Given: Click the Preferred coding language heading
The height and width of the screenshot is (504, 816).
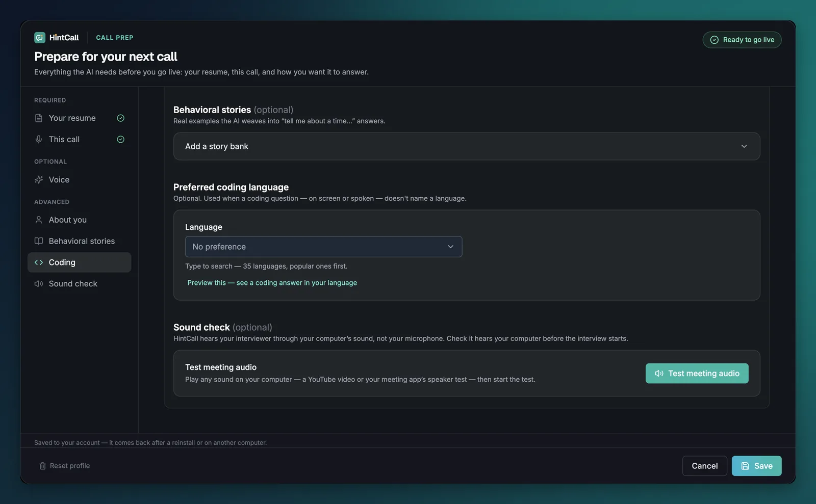Looking at the screenshot, I should 231,187.
